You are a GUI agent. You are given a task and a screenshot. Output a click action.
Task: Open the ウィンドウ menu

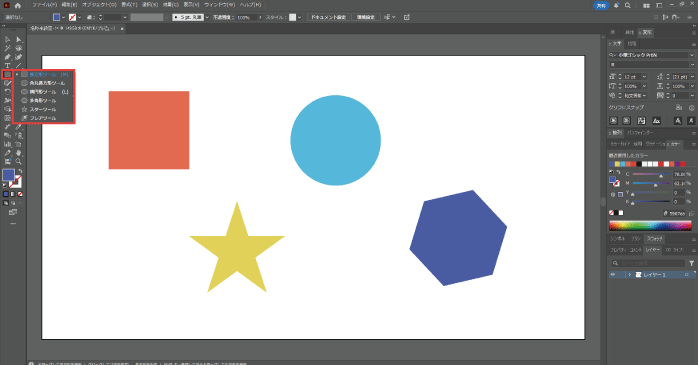(x=219, y=5)
